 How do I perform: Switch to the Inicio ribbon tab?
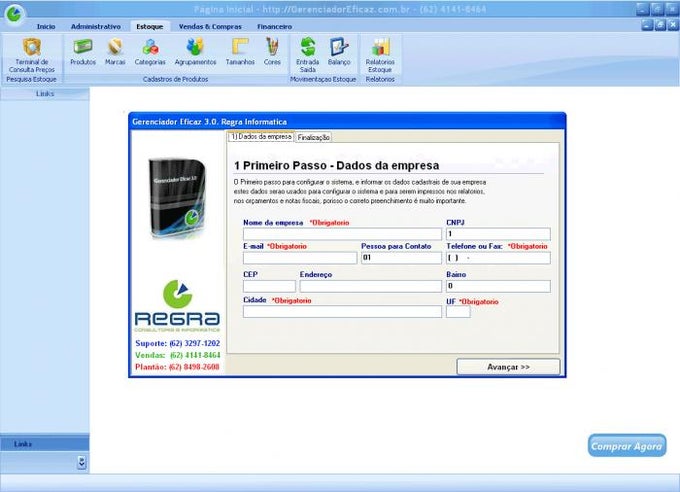click(x=46, y=26)
